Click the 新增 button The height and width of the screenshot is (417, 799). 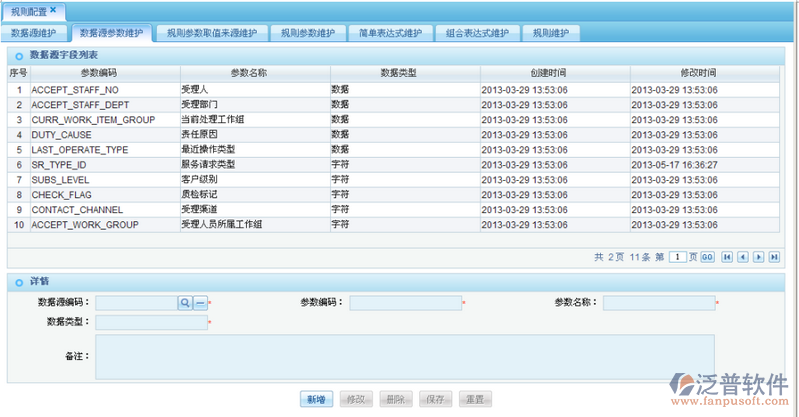(316, 399)
